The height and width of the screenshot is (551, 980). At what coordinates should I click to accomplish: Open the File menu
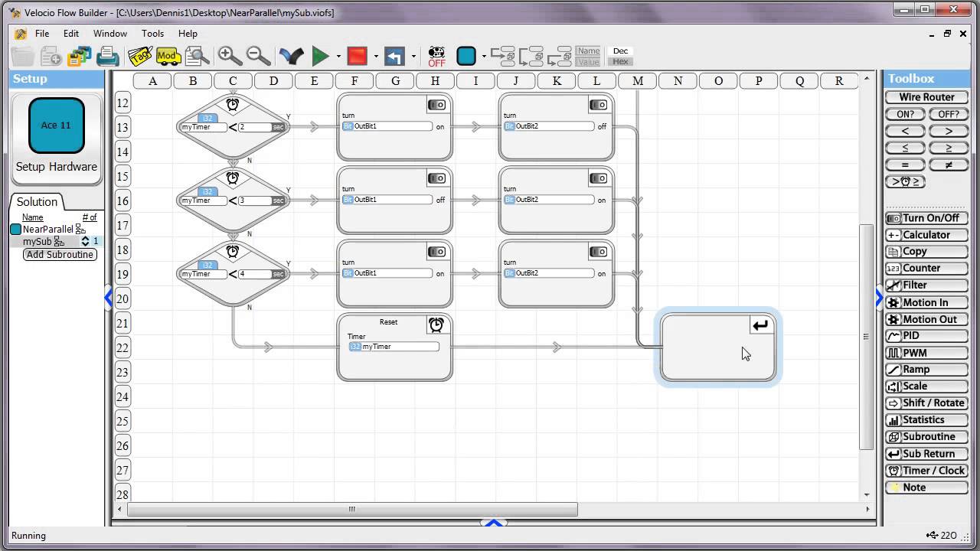pos(42,34)
